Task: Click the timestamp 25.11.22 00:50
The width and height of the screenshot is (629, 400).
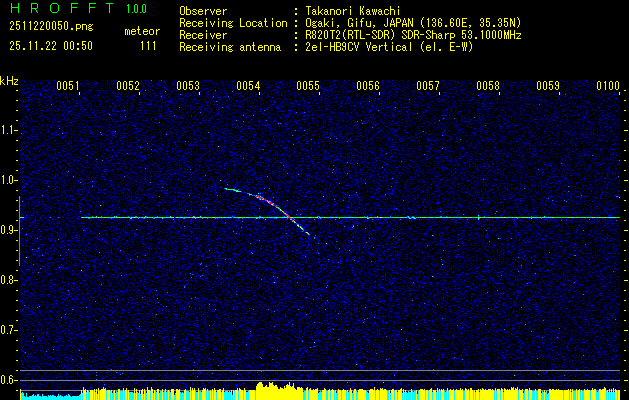Action: 51,46
